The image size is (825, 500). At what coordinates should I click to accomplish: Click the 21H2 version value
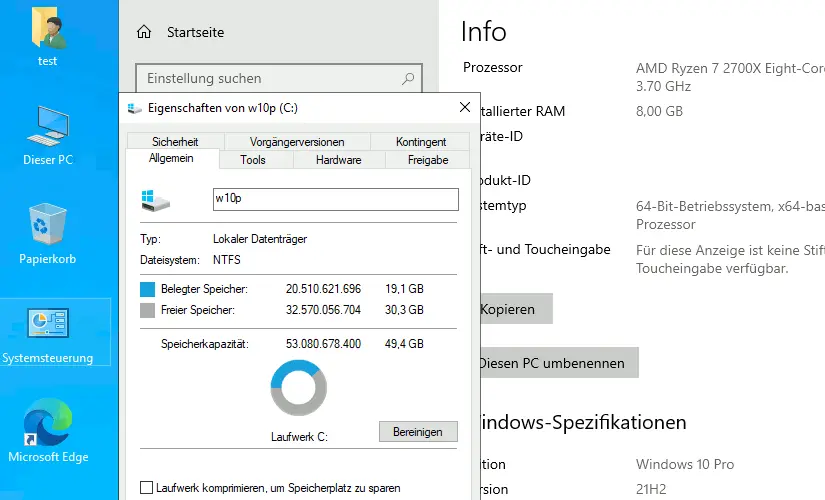tap(651, 489)
